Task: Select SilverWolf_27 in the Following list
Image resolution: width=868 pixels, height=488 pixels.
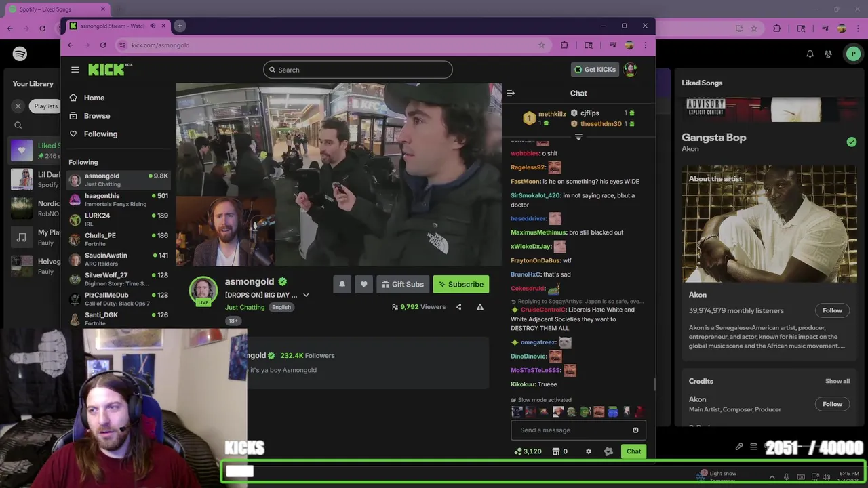Action: pyautogui.click(x=118, y=279)
